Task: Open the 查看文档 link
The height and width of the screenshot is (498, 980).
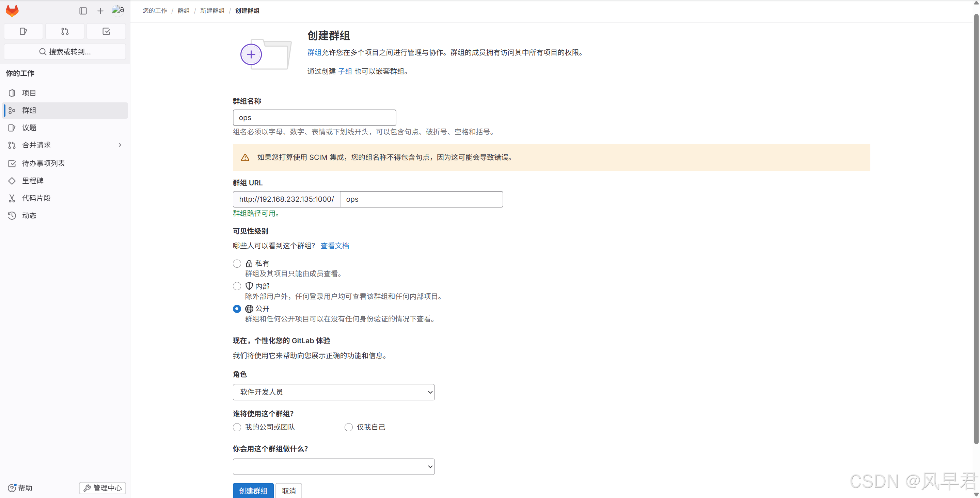Action: click(x=334, y=246)
